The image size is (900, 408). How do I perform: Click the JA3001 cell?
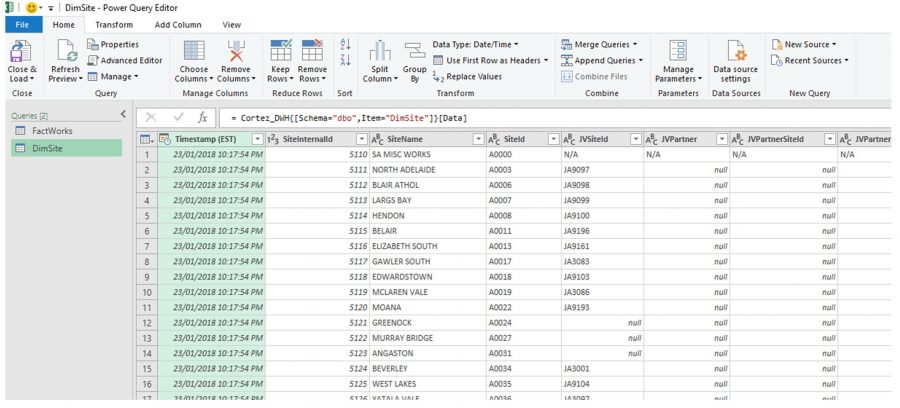pos(602,368)
